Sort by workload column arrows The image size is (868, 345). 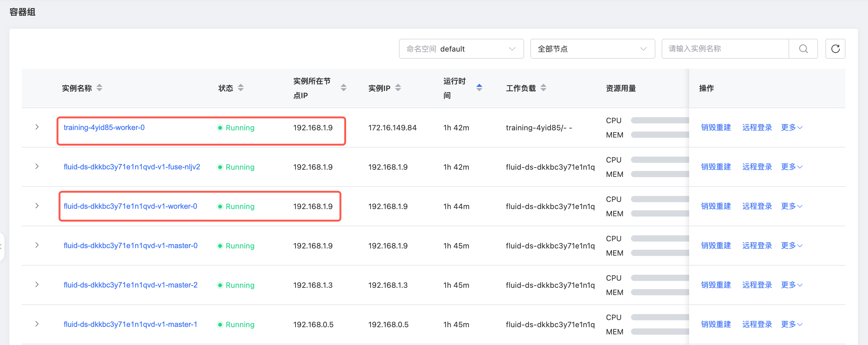tap(543, 88)
